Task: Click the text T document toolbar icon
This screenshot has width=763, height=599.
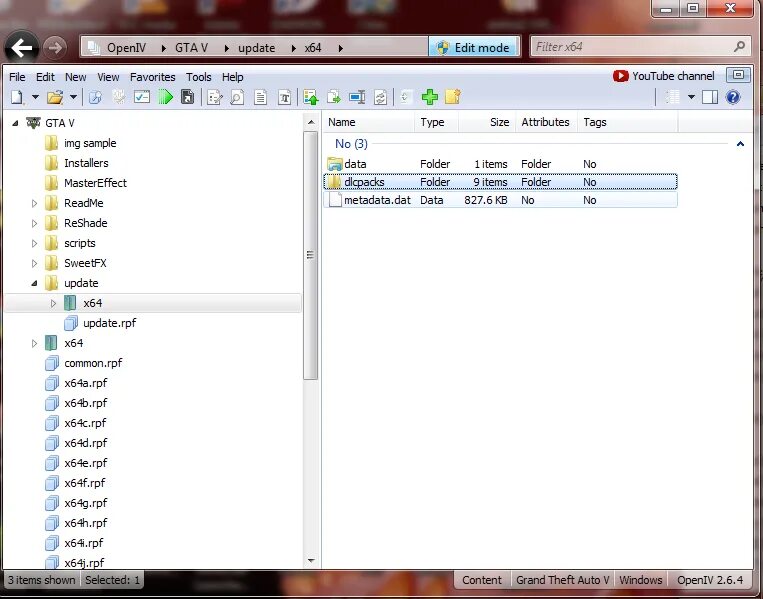Action: tap(285, 97)
